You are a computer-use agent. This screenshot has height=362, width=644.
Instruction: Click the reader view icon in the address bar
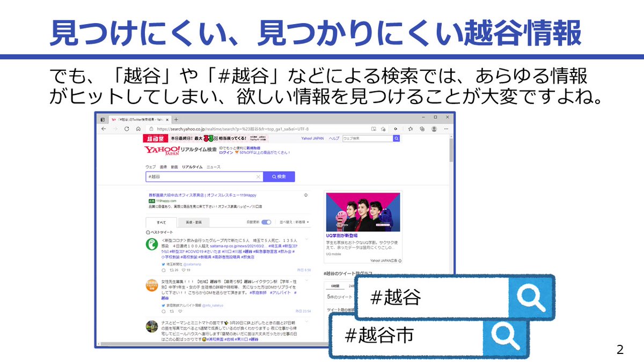click(374, 129)
